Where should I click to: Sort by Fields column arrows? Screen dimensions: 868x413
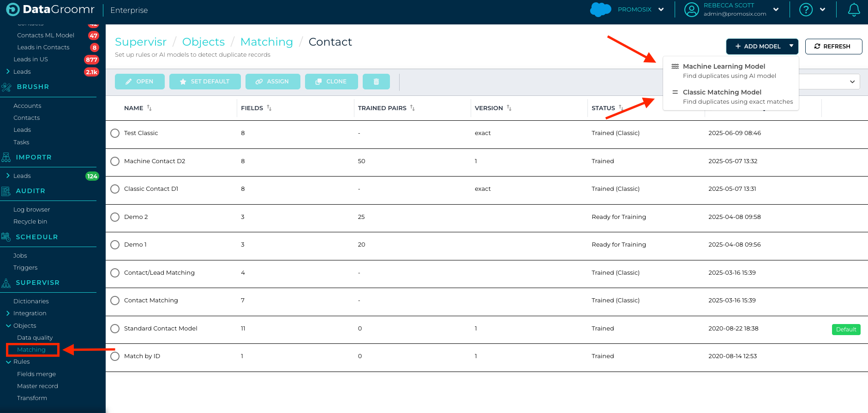[x=269, y=108]
